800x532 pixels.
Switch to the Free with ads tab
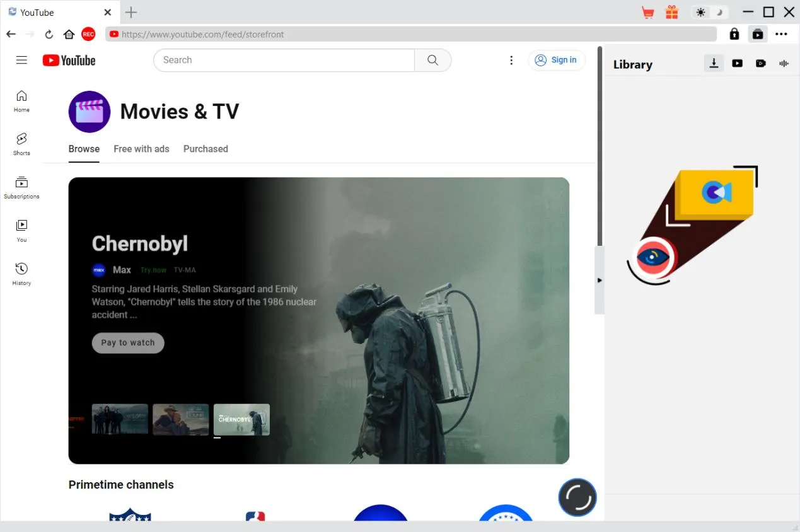[141, 149]
